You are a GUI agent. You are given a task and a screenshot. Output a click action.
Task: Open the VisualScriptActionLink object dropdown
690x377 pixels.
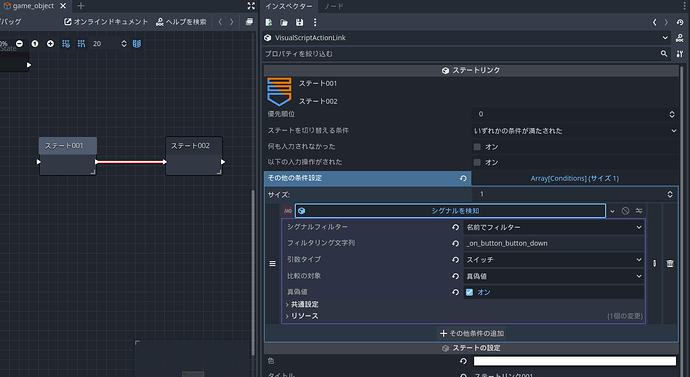click(467, 38)
